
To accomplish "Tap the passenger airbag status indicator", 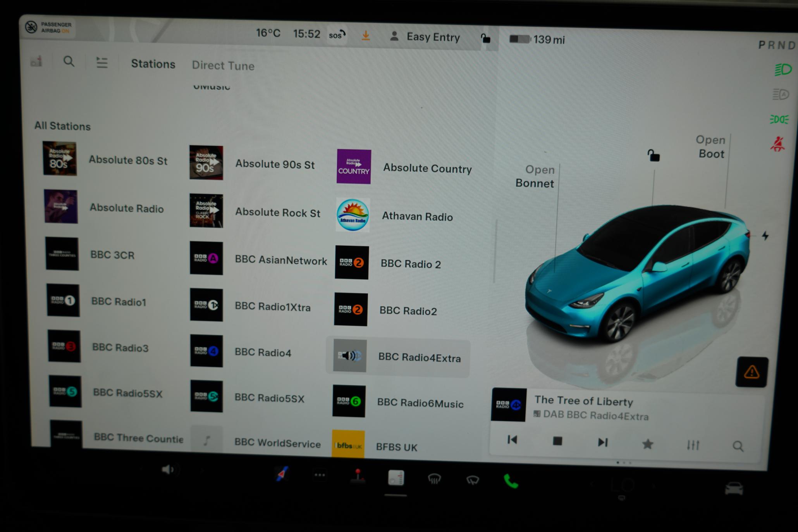I will click(49, 27).
